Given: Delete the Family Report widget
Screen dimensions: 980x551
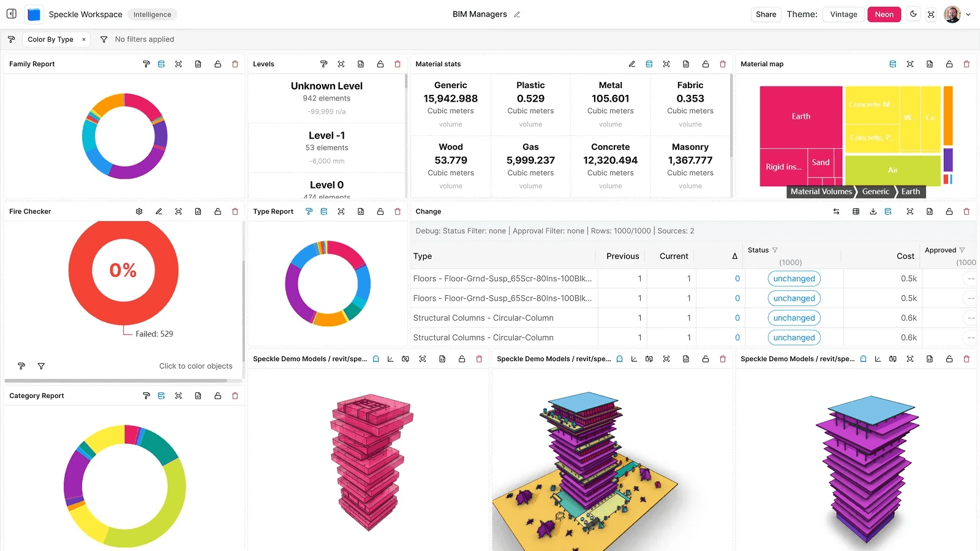Looking at the screenshot, I should coord(235,64).
